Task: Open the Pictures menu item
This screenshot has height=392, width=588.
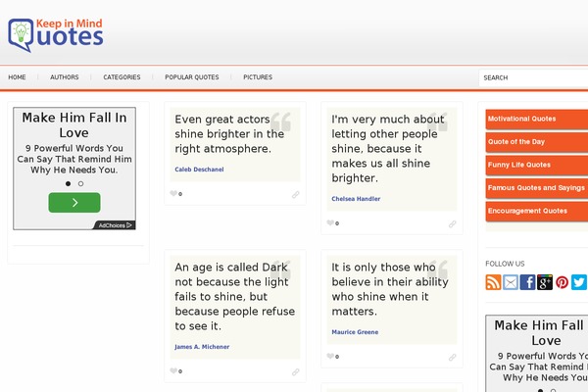Action: pos(258,76)
